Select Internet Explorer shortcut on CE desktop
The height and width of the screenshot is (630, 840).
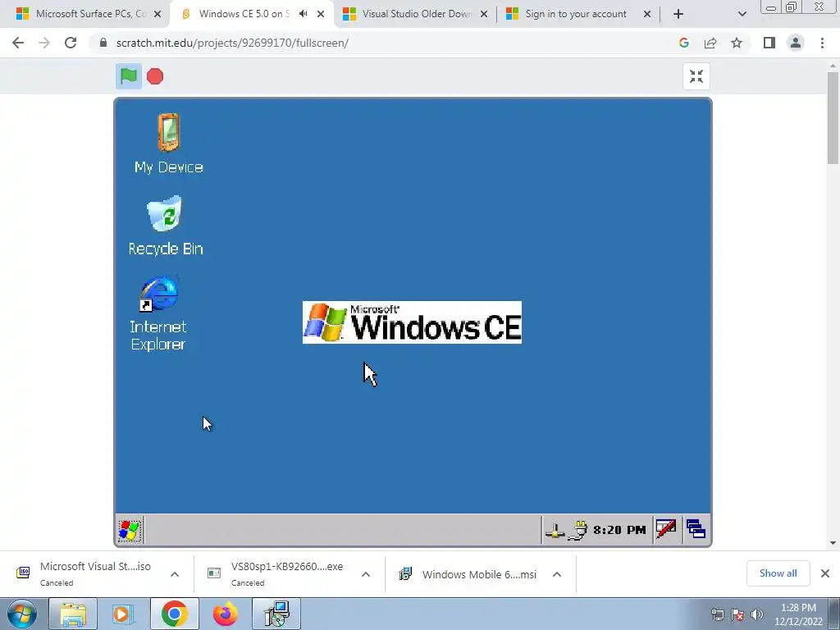[158, 313]
